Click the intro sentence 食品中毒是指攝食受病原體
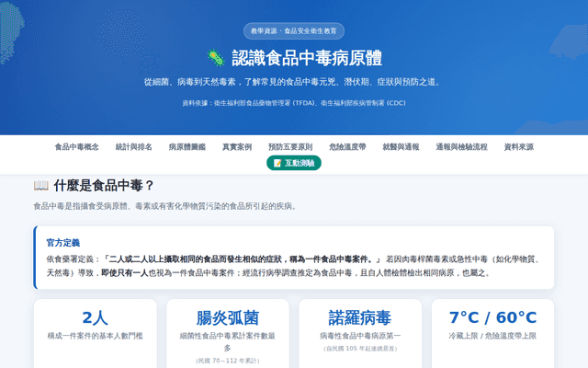The height and width of the screenshot is (368, 588). click(x=167, y=206)
